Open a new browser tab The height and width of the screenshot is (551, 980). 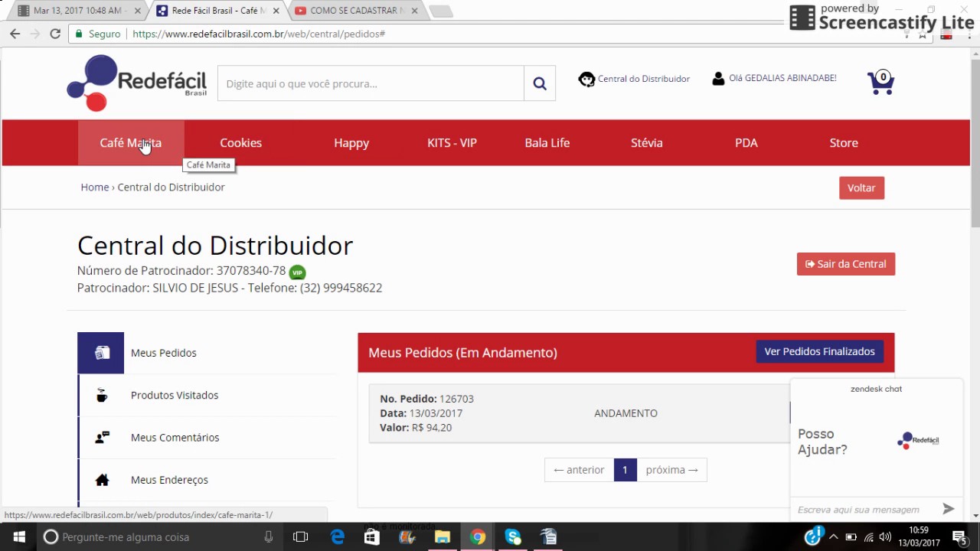(441, 11)
